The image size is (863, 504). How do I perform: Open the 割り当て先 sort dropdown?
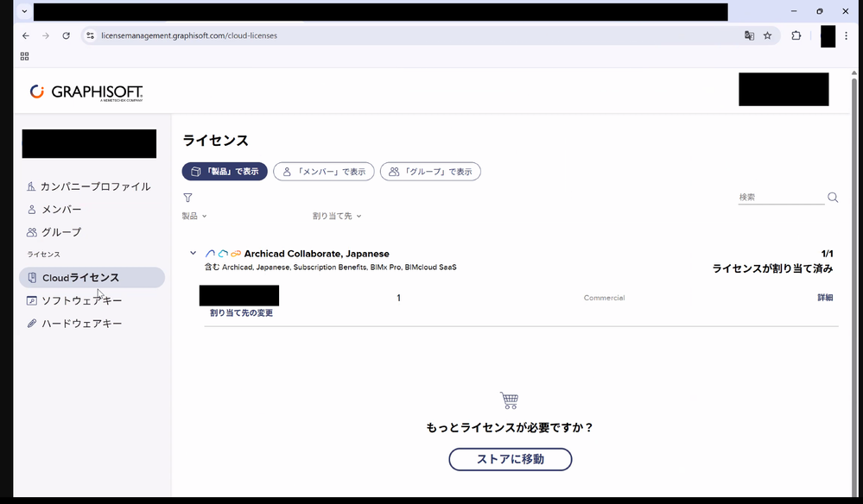pyautogui.click(x=337, y=216)
